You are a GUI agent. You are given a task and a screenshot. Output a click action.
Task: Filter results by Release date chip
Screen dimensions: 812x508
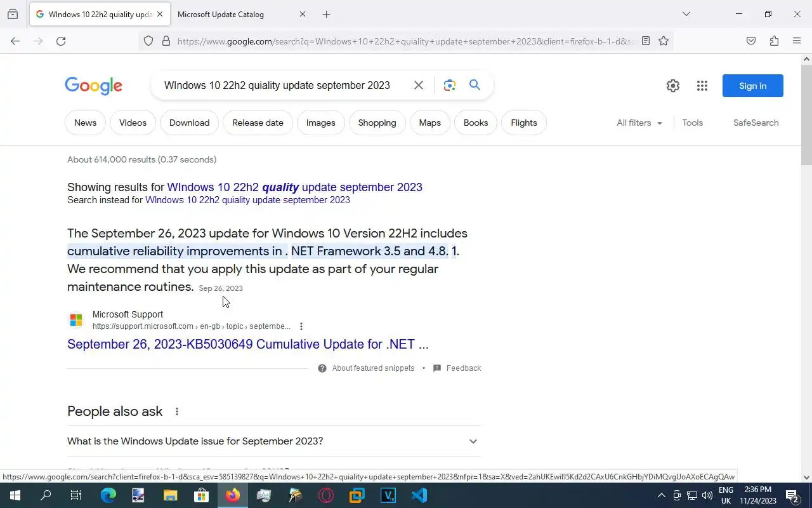click(x=258, y=123)
